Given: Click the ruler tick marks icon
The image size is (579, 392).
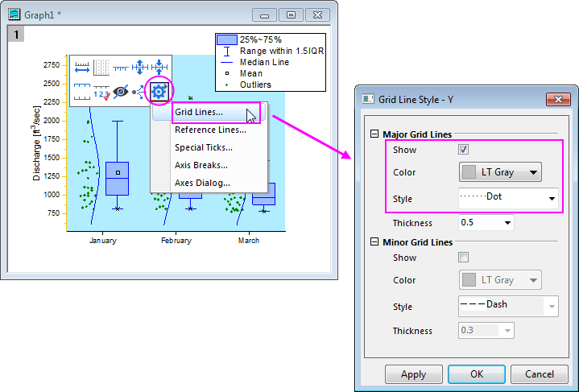Looking at the screenshot, I should click(121, 68).
